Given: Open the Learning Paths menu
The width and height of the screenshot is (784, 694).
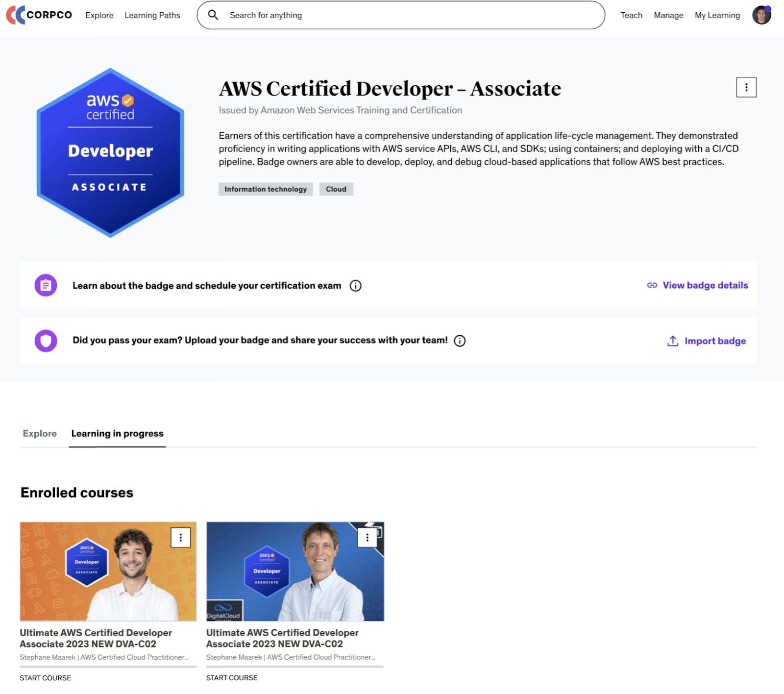Looking at the screenshot, I should tap(152, 15).
